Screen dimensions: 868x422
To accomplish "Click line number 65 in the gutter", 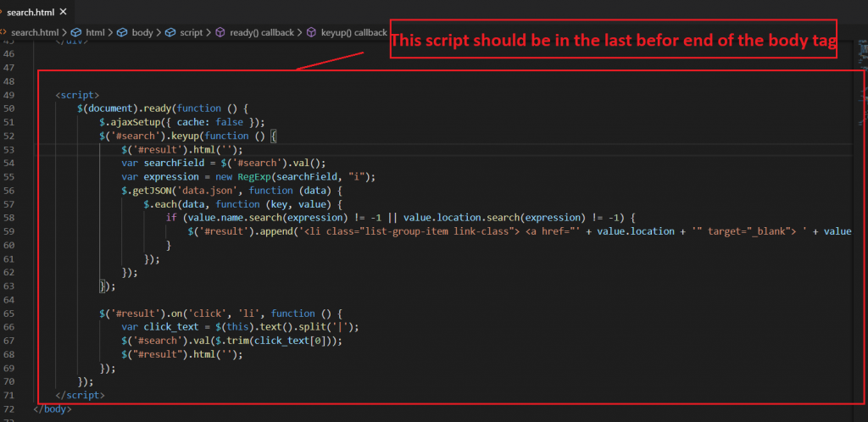I will pos(9,314).
